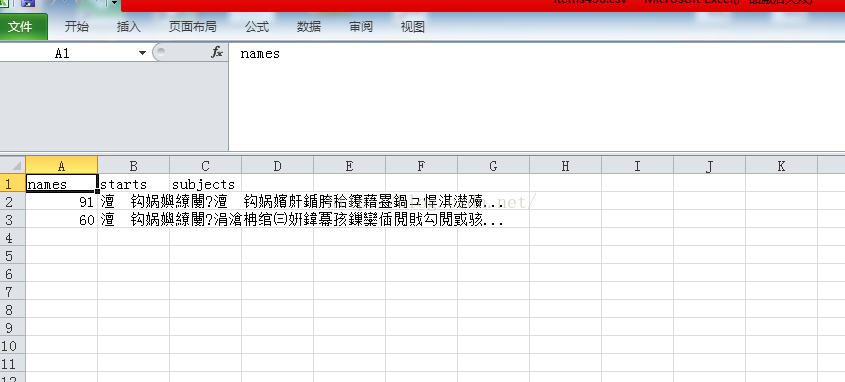Open the 公式 ribbon tab
845x382 pixels.
coord(257,26)
